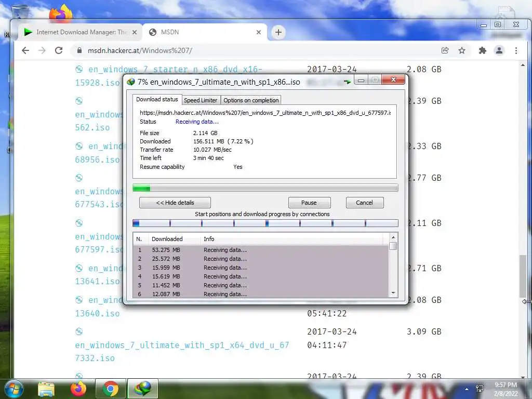
Task: Select the MSDN browser tab
Action: pyautogui.click(x=204, y=32)
